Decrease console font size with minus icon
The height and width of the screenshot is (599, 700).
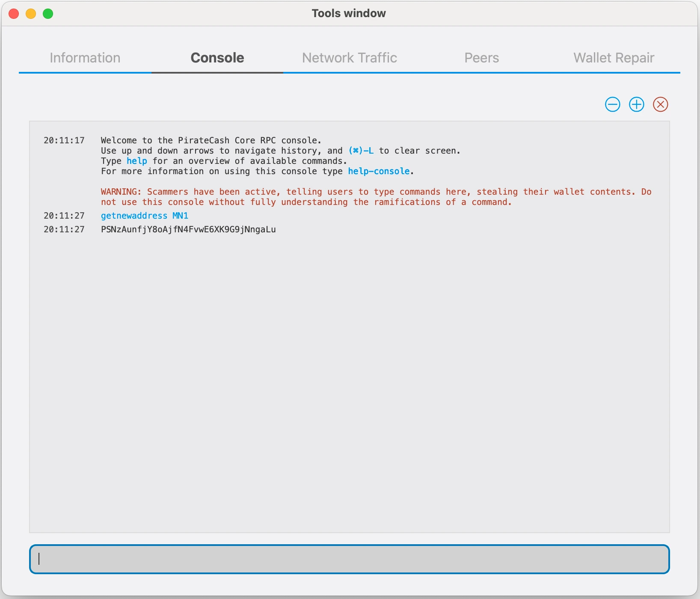(612, 104)
